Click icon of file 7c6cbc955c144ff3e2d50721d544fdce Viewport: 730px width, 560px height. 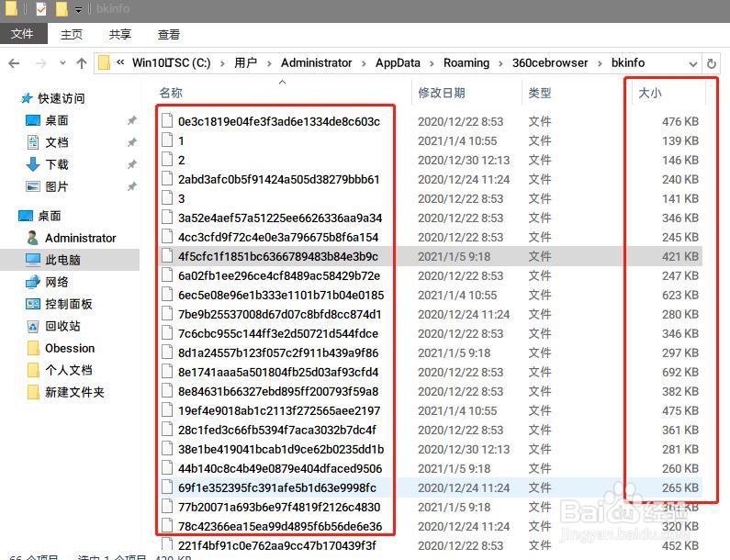[x=167, y=333]
